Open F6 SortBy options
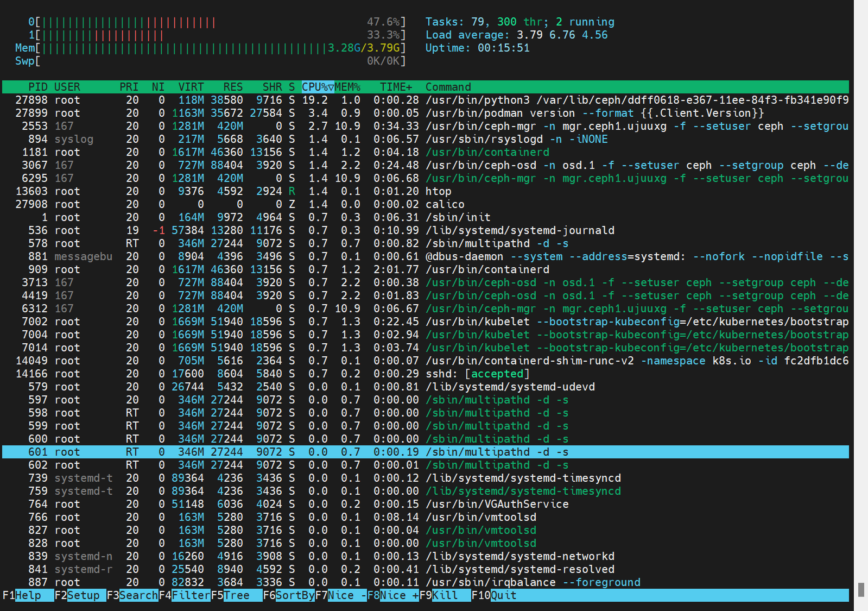The image size is (868, 611). click(x=289, y=595)
